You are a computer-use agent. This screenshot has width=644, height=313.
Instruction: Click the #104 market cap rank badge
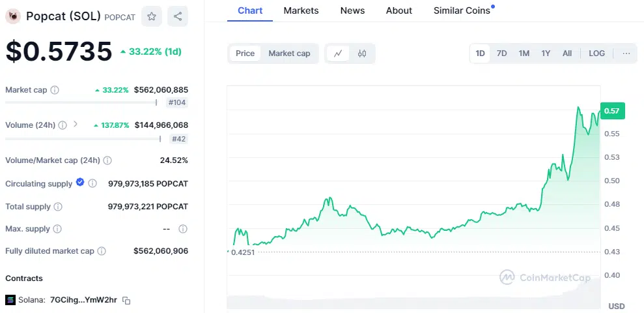click(177, 102)
